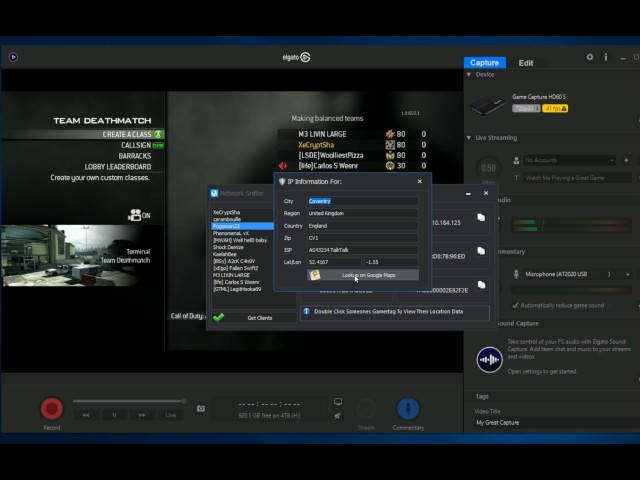Jump to Live playback
The width and height of the screenshot is (640, 480).
pos(171,415)
